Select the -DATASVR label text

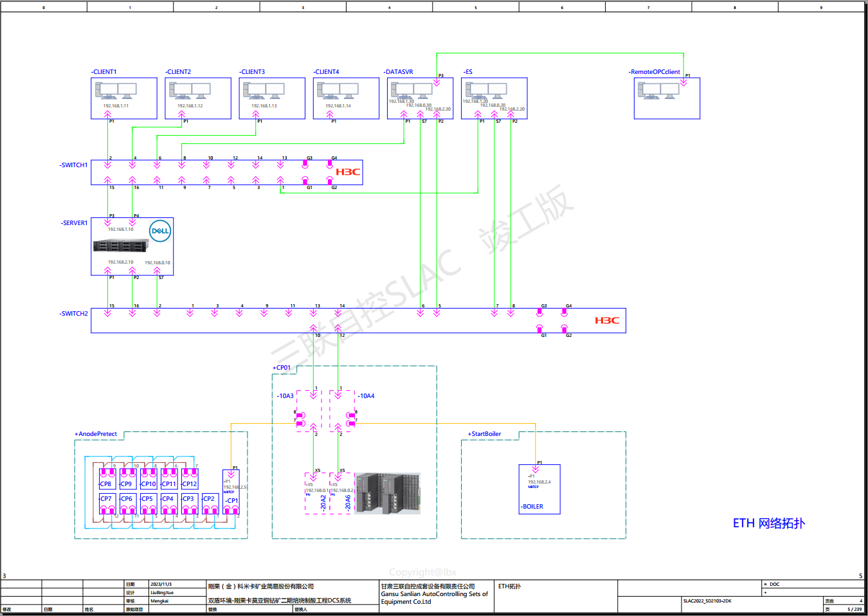[399, 72]
